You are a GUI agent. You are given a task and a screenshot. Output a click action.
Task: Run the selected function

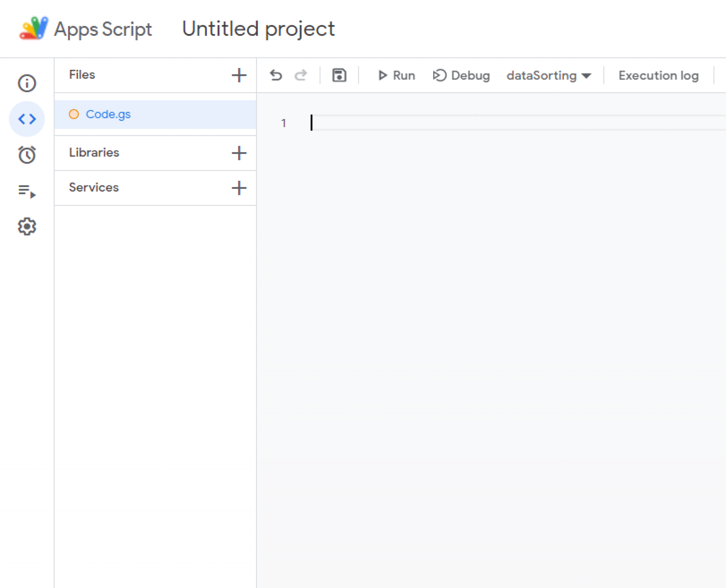pos(396,75)
